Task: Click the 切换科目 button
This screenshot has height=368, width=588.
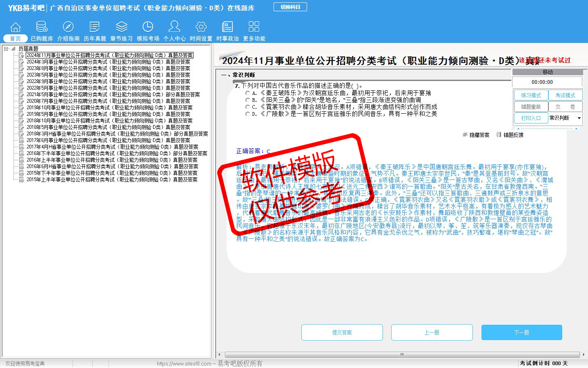Action: click(290, 7)
